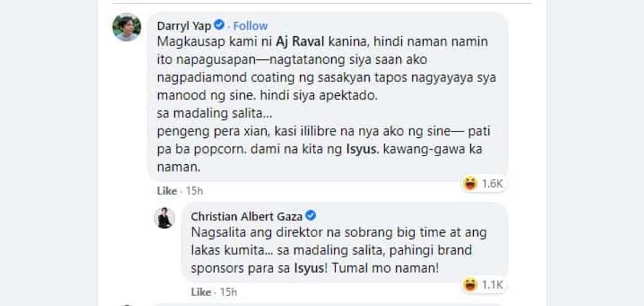Click verified badge beside Christian Albert Gaza

(310, 216)
